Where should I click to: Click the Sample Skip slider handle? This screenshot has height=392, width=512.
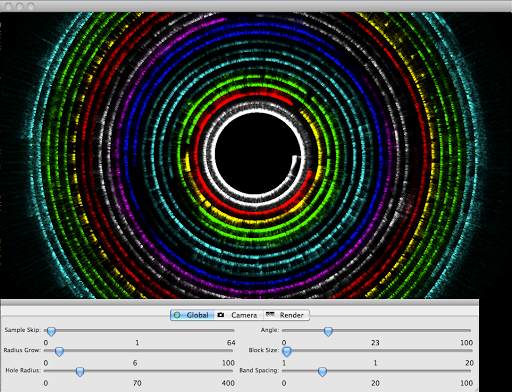(51, 331)
